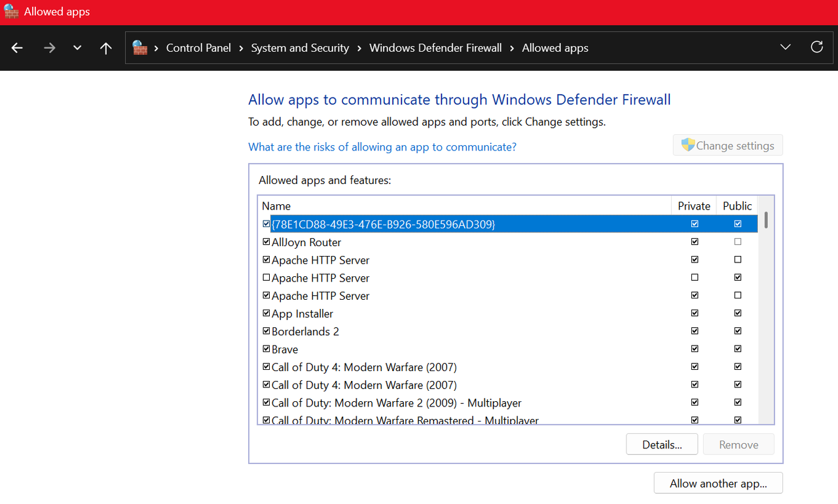
Task: Click the Change settings button
Action: [x=728, y=145]
